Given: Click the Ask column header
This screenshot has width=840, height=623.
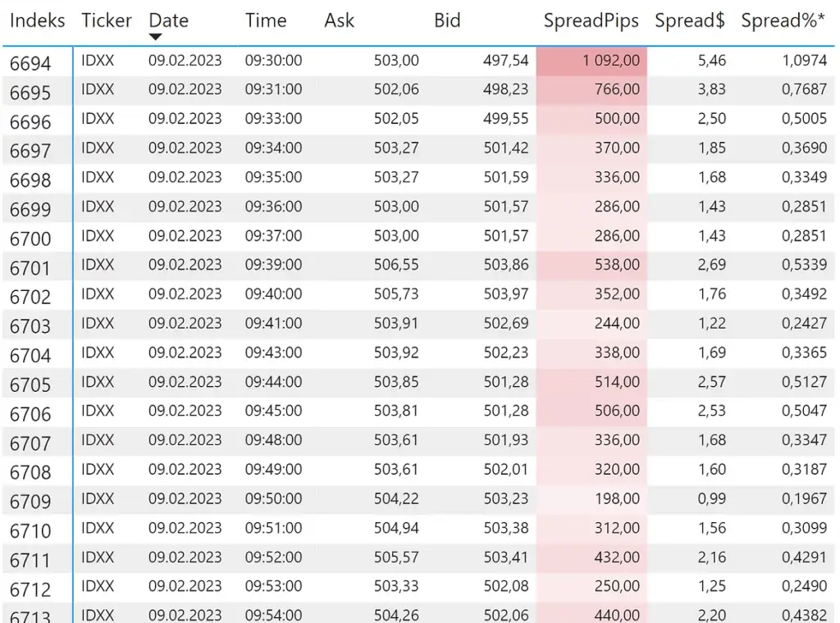Looking at the screenshot, I should 339,20.
